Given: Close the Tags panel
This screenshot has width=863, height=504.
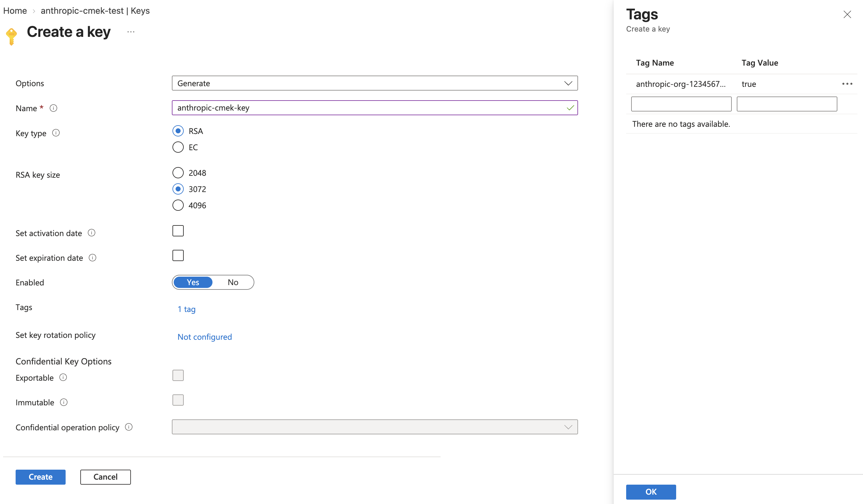Looking at the screenshot, I should tap(847, 14).
